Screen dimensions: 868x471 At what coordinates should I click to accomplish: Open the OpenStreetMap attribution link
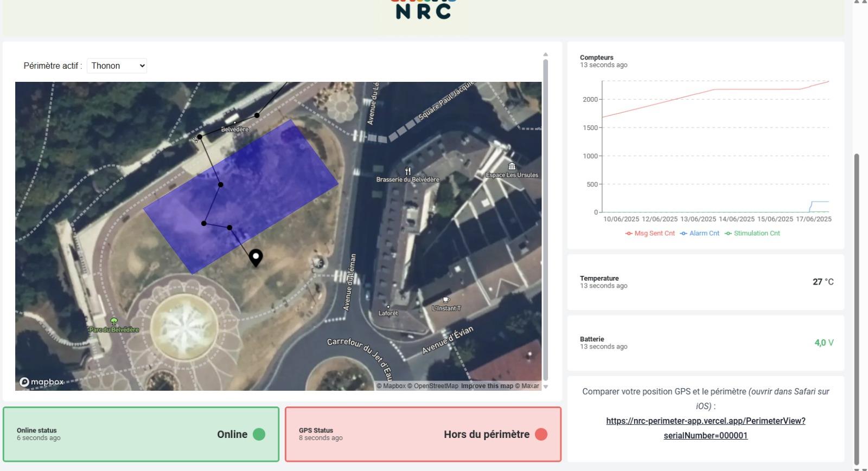click(436, 386)
